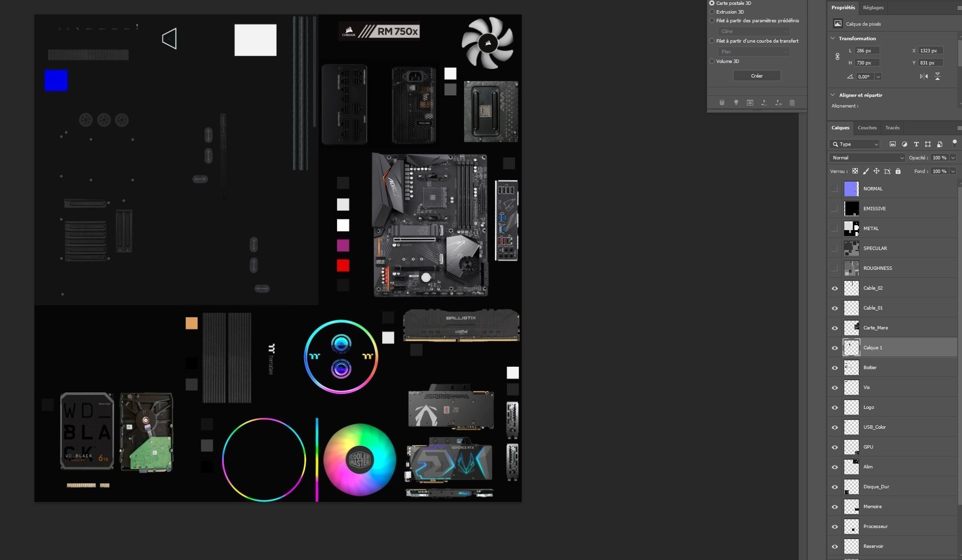Delete the 3D item with trash icon
Screen dimensions: 962x560
click(792, 103)
